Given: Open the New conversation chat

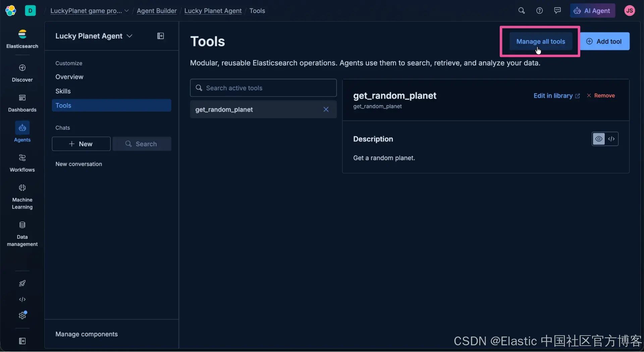Looking at the screenshot, I should (x=79, y=164).
